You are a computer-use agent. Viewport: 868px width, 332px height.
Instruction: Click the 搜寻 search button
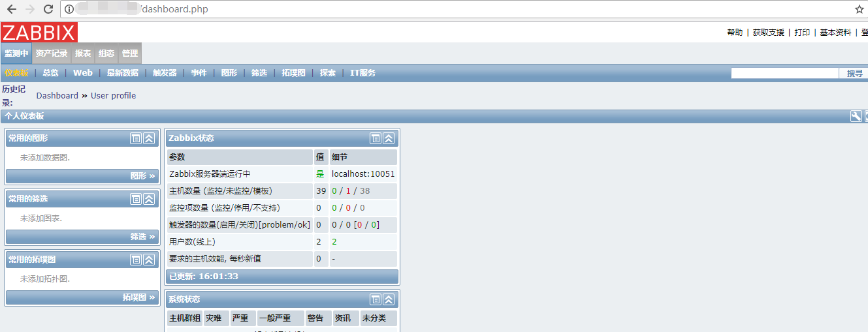click(x=855, y=73)
